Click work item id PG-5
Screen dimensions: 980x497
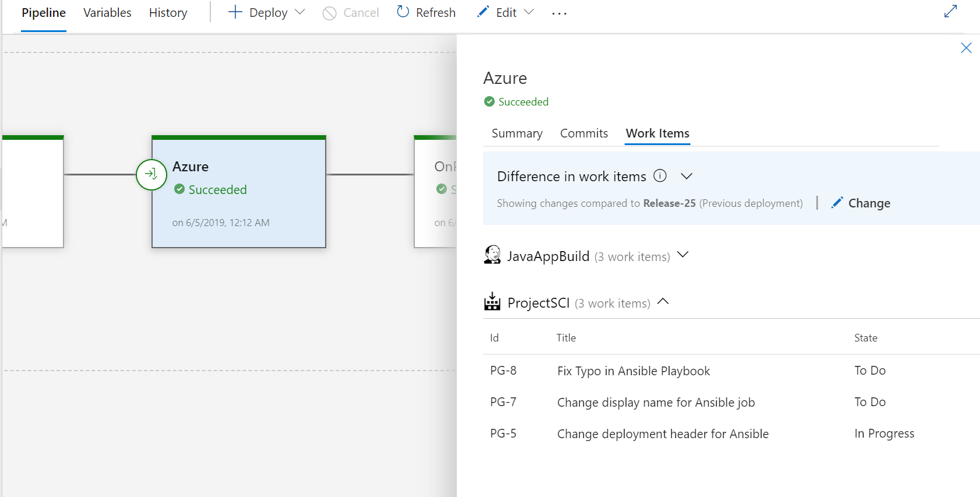click(x=503, y=433)
